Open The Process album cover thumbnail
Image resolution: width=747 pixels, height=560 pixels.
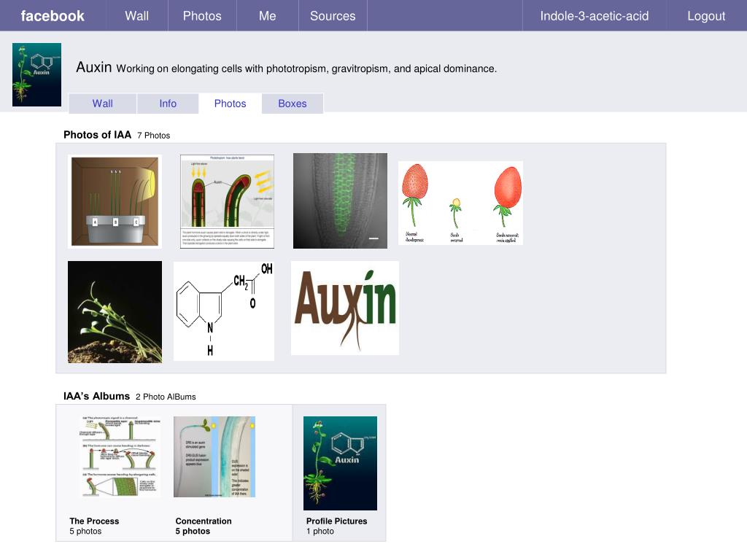[x=120, y=456]
